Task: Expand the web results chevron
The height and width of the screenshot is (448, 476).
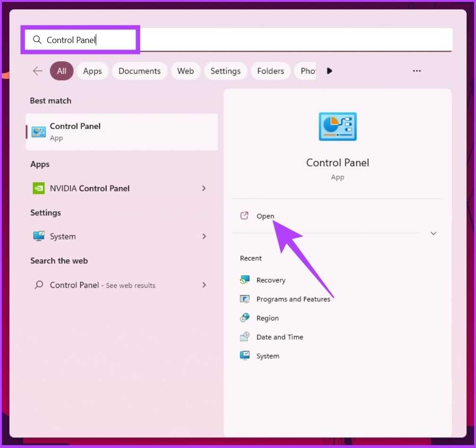Action: click(x=204, y=284)
